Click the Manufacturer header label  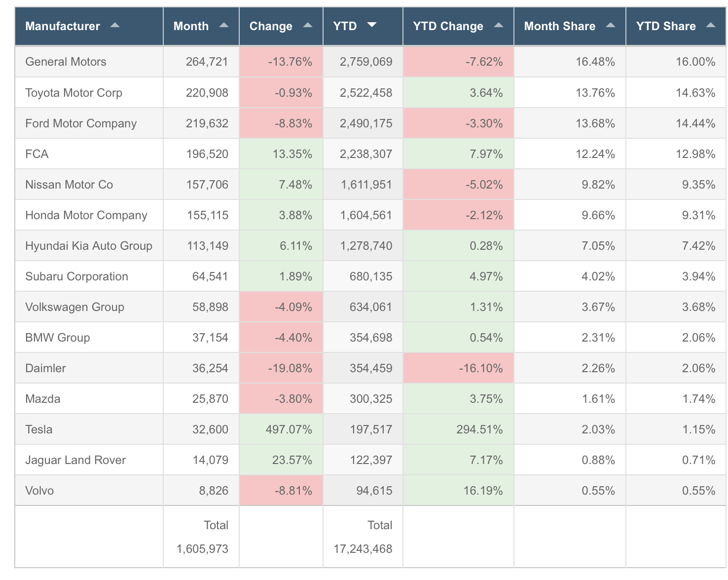(x=63, y=26)
